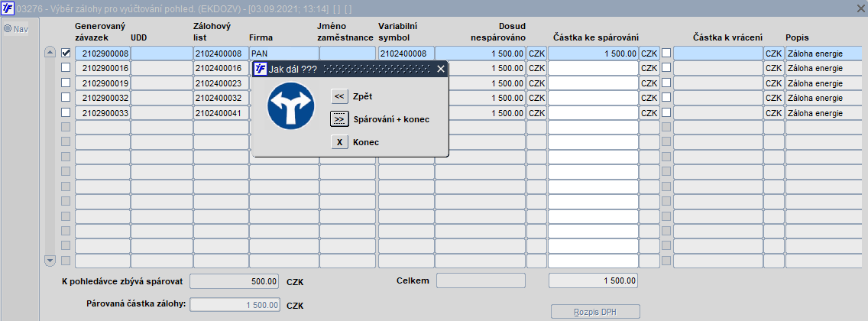868x321 pixels.
Task: Check the row 2102900032 selection checkbox
Action: 66,97
